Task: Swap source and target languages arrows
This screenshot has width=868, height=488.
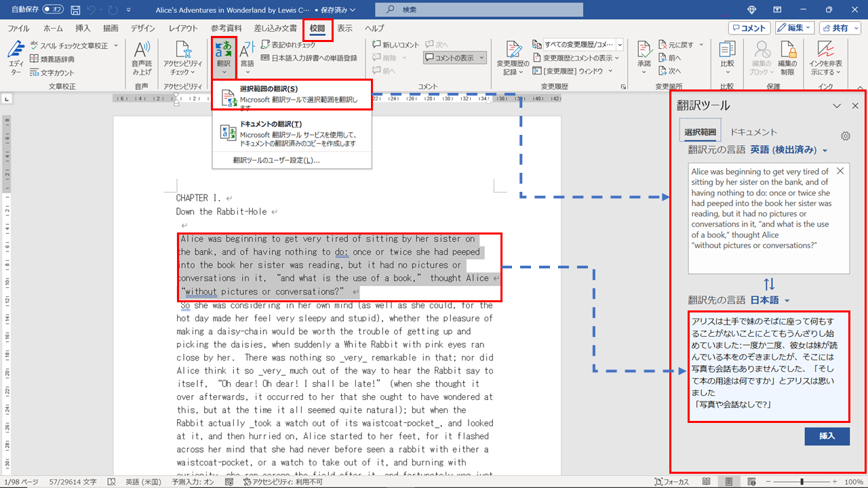Action: pyautogui.click(x=769, y=283)
